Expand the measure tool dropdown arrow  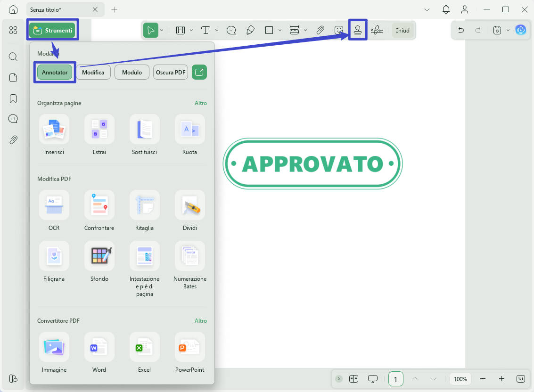point(305,30)
